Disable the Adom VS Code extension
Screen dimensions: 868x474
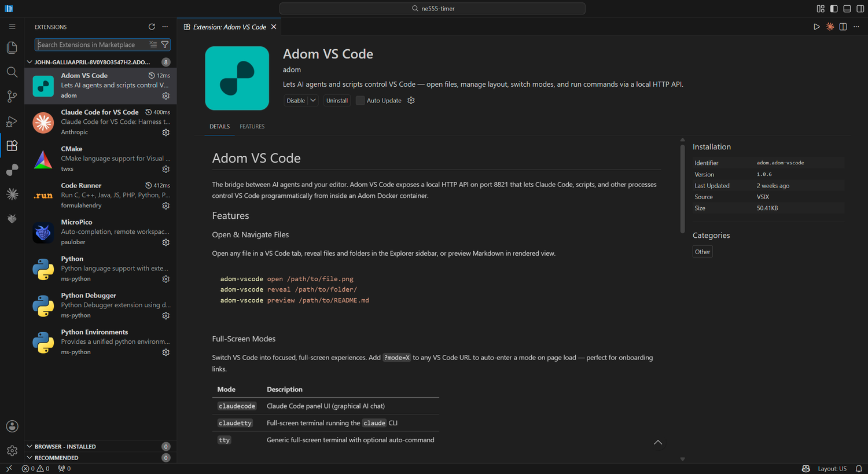296,101
